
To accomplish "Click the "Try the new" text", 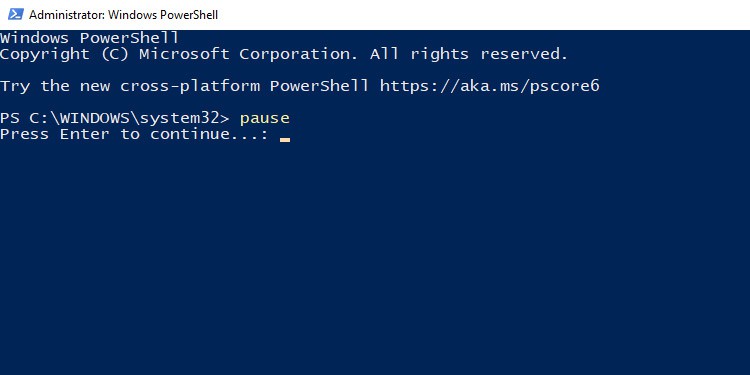I will (x=55, y=87).
